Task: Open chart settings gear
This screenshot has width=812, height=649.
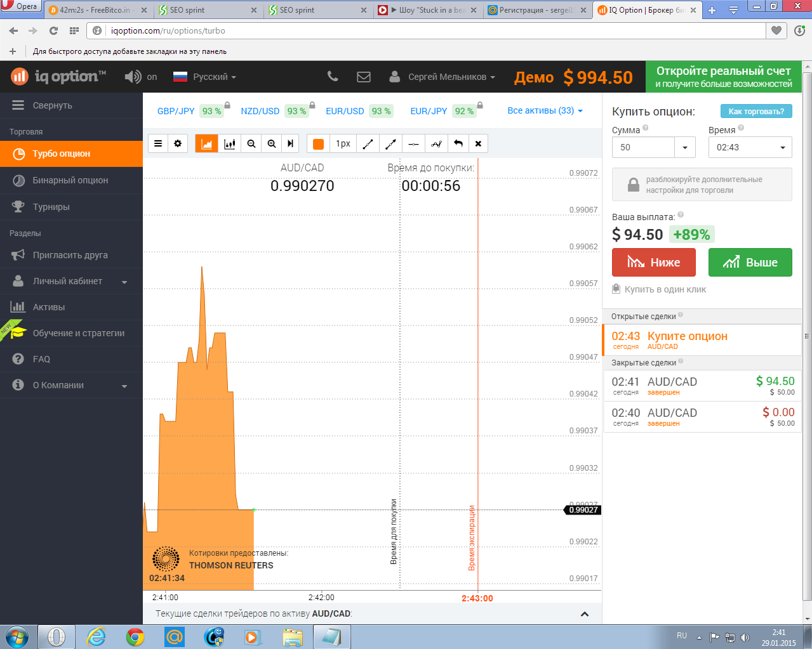Action: coord(178,143)
